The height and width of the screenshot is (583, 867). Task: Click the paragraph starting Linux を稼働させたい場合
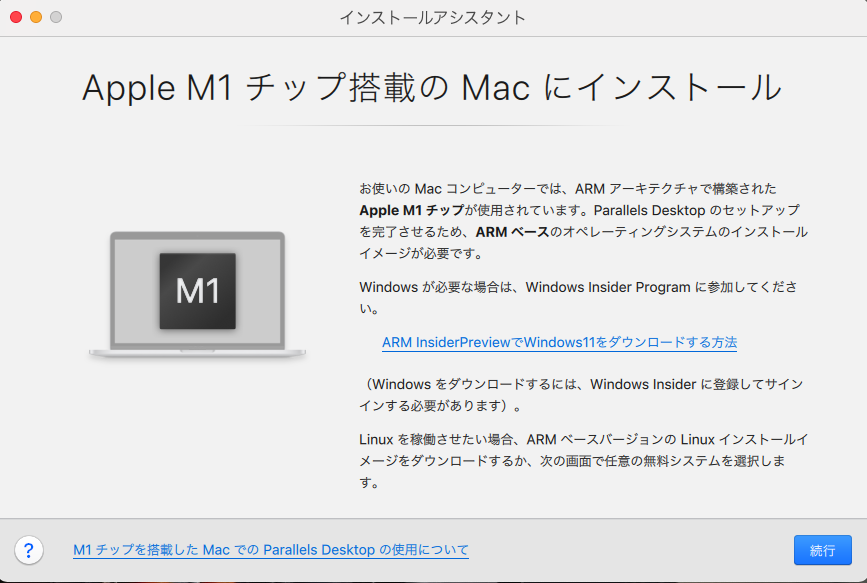pyautogui.click(x=583, y=461)
